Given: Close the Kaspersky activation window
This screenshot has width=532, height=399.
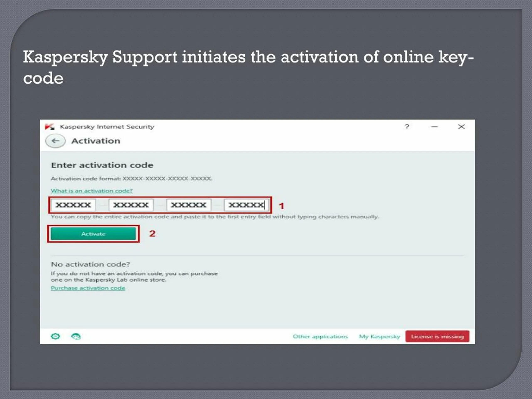Looking at the screenshot, I should 461,127.
